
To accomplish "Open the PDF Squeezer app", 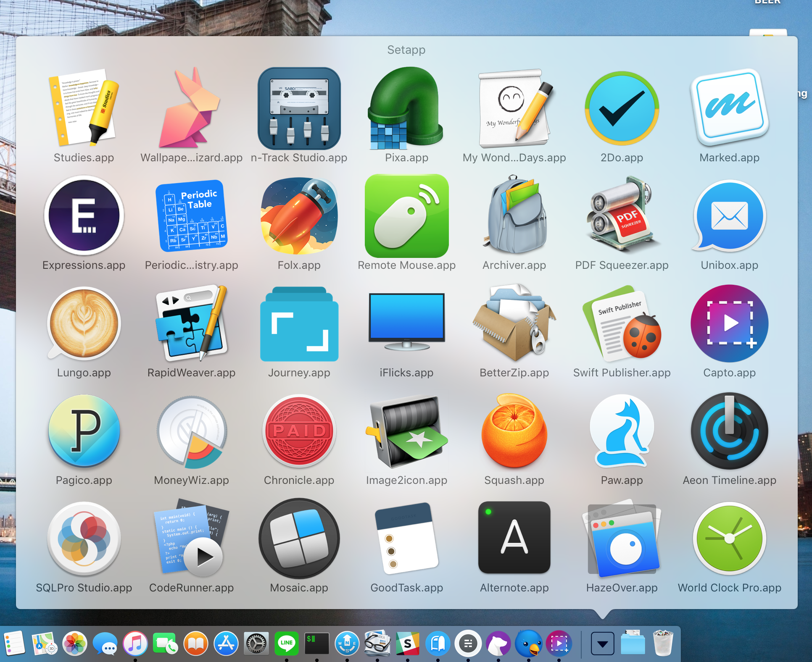I will click(622, 216).
